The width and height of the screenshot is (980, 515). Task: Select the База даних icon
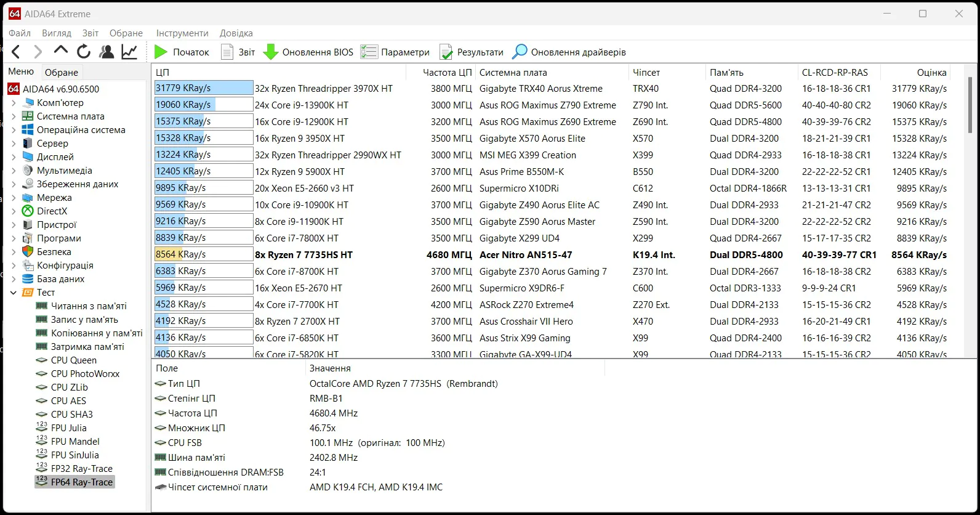(28, 279)
